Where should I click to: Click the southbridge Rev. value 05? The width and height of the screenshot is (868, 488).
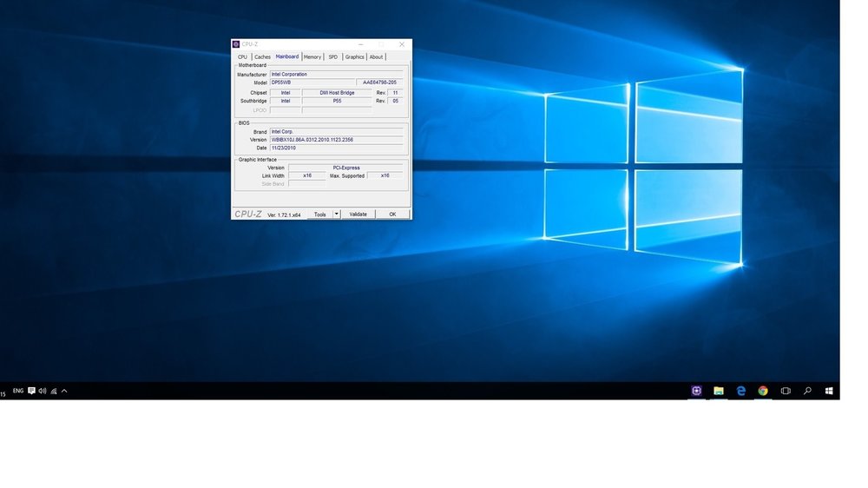(395, 102)
